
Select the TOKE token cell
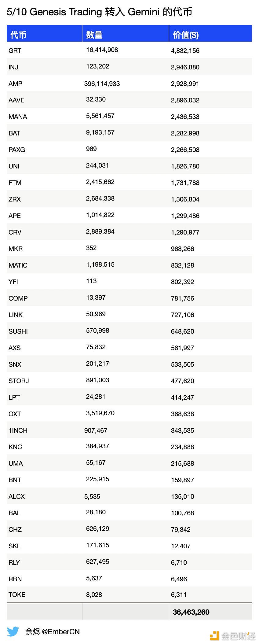(17, 595)
